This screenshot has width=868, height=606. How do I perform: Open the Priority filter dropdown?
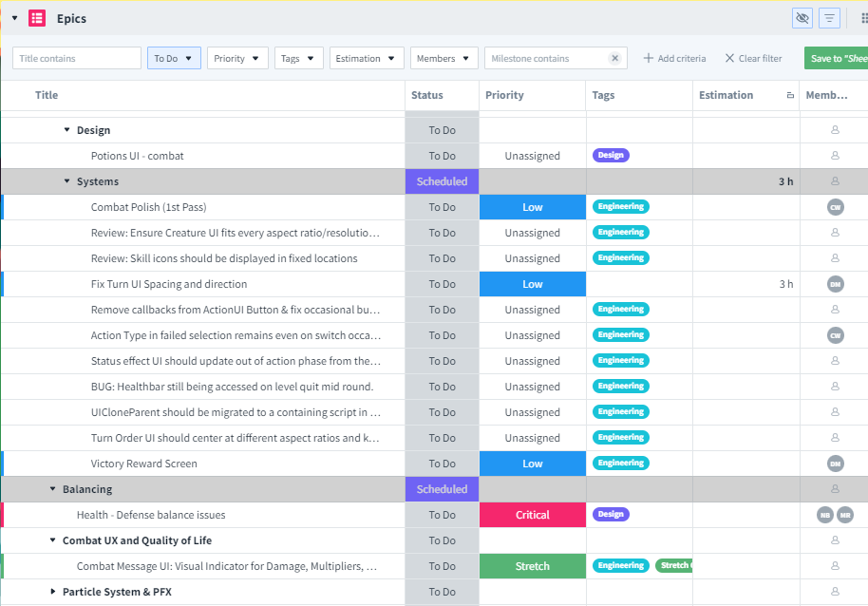[237, 58]
